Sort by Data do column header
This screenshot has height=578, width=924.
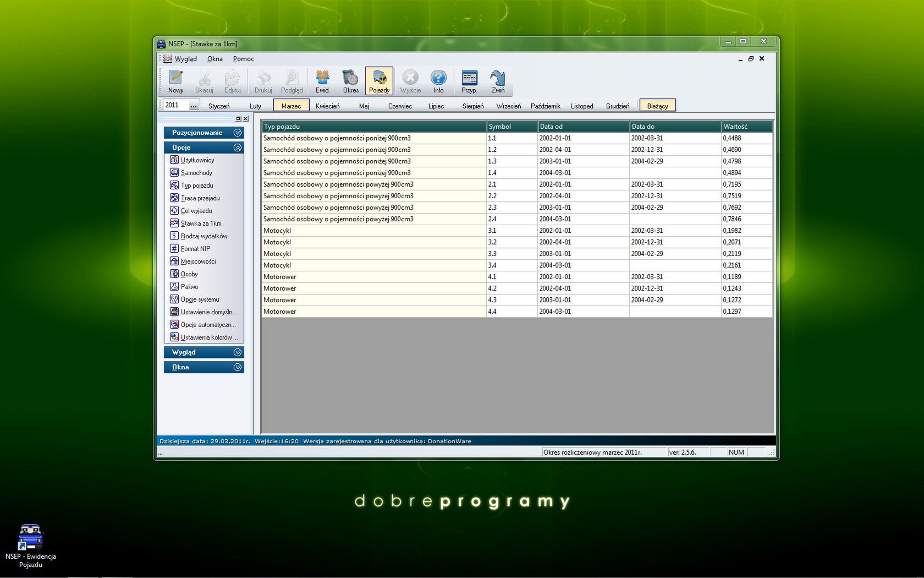pyautogui.click(x=675, y=127)
